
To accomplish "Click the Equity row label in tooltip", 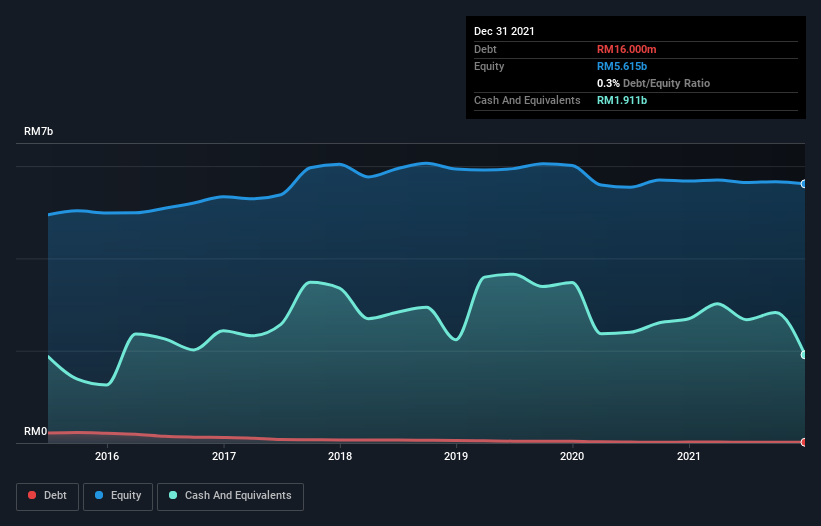I will click(x=489, y=66).
